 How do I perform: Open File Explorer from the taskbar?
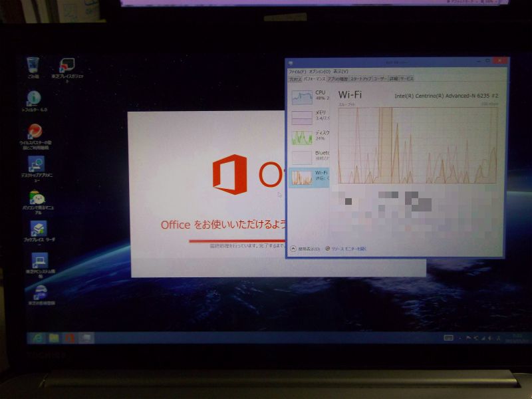pos(54,338)
